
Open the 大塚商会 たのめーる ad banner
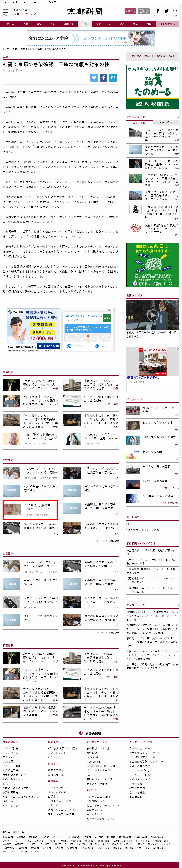pos(152,87)
